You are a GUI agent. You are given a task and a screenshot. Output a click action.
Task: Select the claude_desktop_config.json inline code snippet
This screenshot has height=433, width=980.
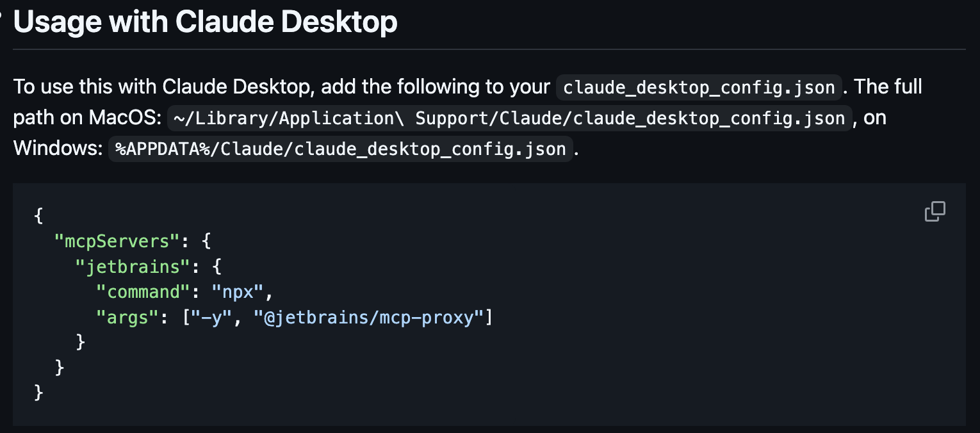(698, 88)
